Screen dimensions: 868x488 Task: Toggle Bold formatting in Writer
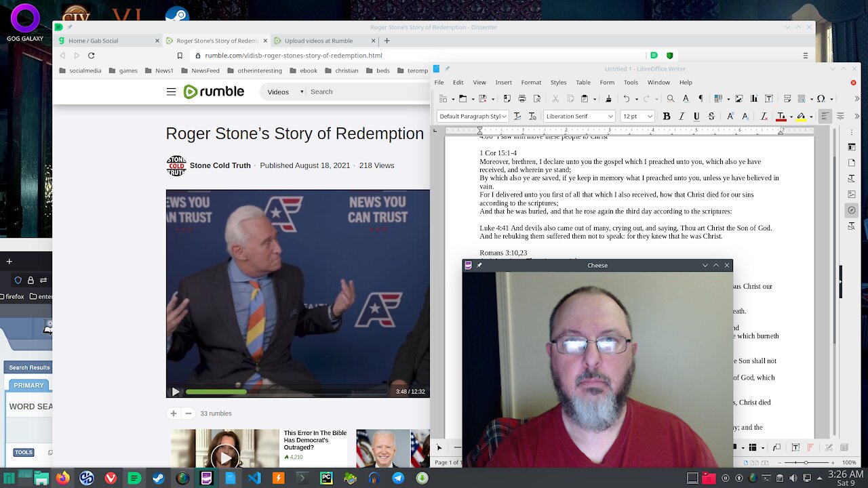coord(667,117)
